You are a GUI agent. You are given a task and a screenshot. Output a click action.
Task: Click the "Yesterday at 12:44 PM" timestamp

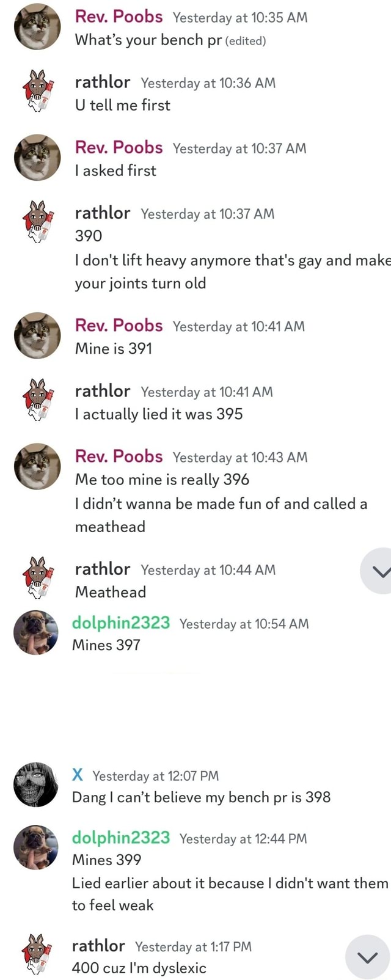243,838
